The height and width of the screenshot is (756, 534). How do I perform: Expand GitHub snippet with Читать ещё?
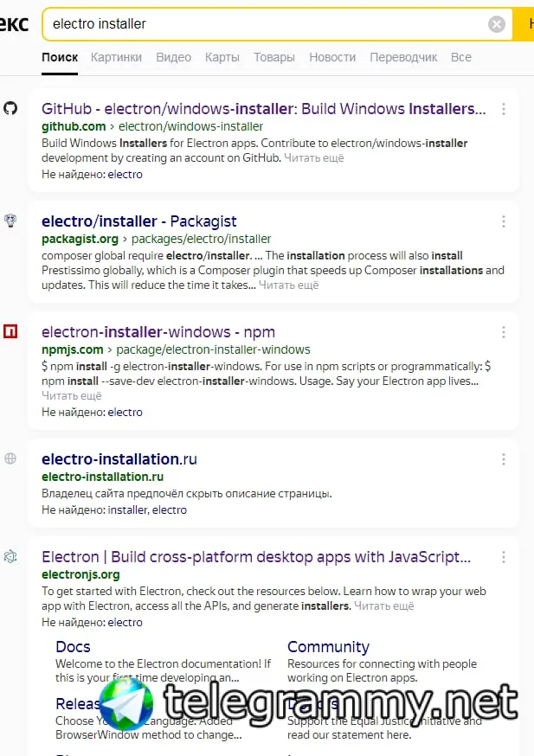[314, 158]
